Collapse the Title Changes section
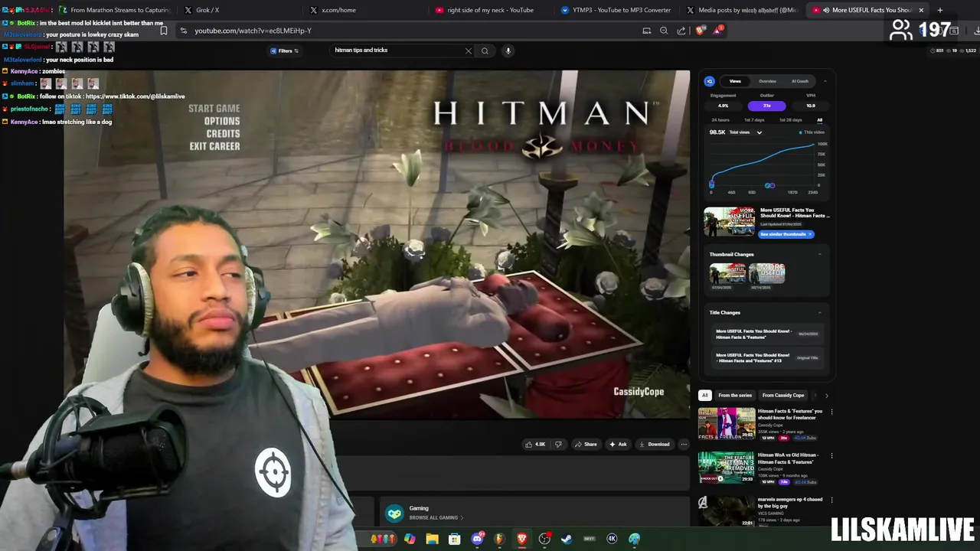The width and height of the screenshot is (980, 551). point(819,312)
